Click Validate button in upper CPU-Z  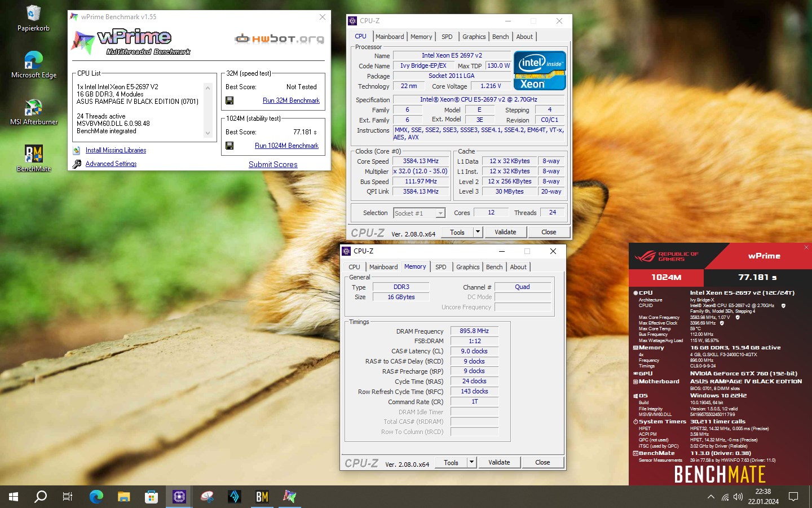(505, 232)
